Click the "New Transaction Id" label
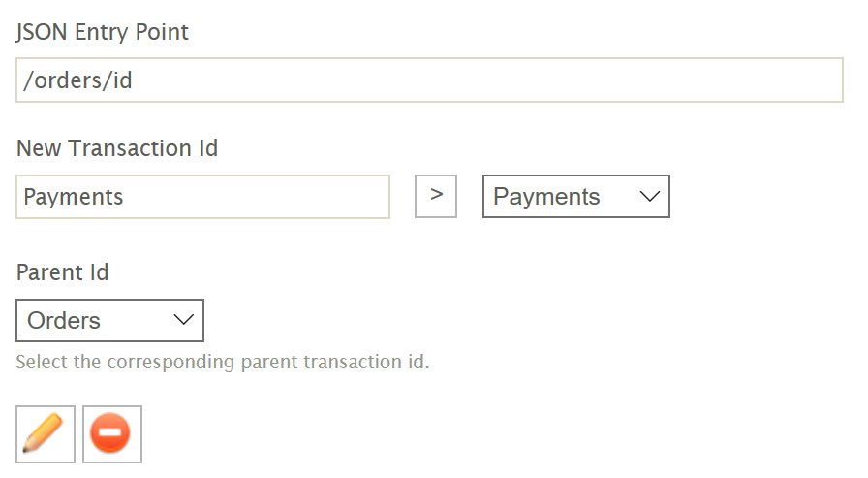The image size is (868, 478). 117,148
